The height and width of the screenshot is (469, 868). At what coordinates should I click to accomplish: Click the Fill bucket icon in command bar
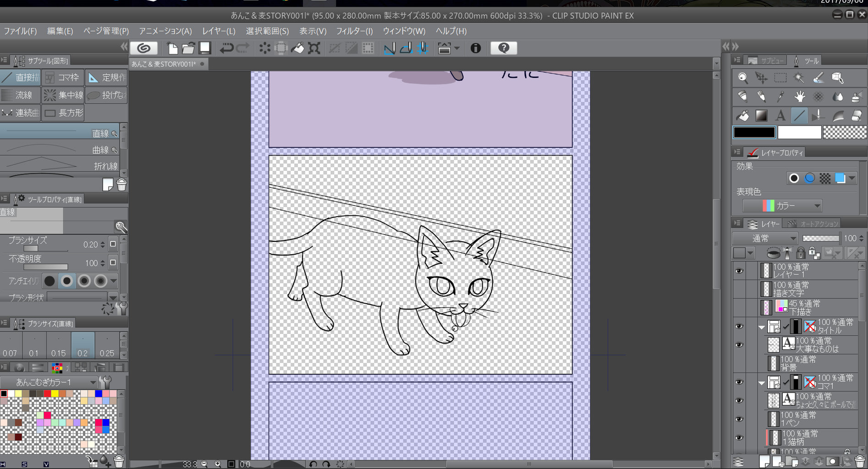point(297,48)
